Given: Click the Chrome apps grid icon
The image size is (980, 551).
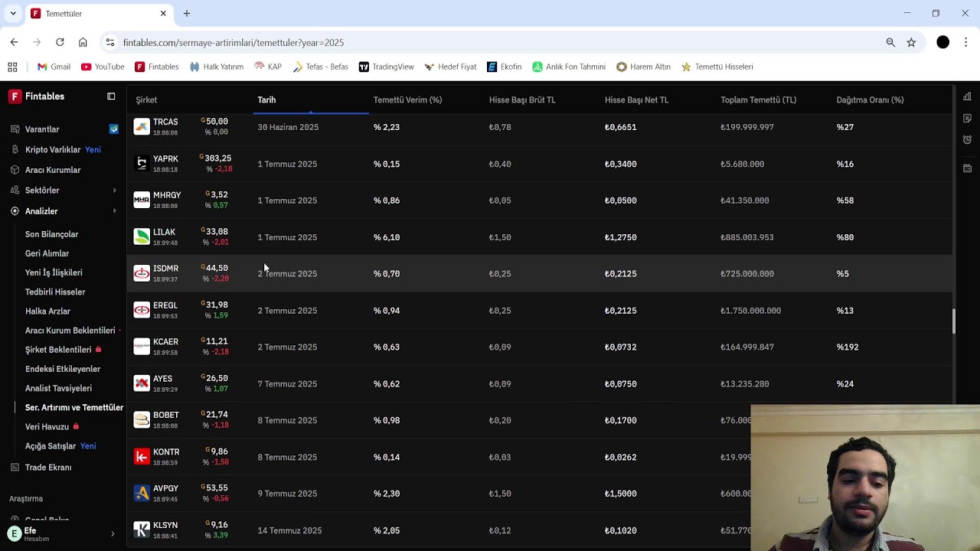Looking at the screenshot, I should point(12,67).
